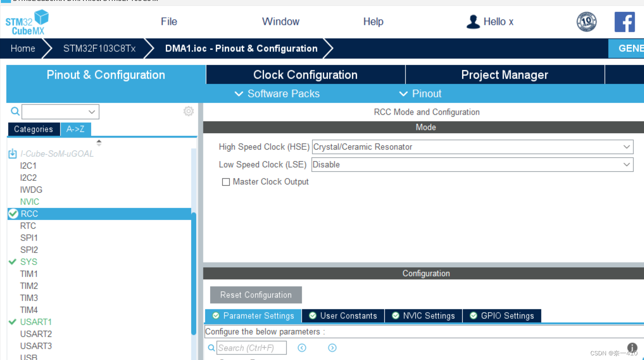This screenshot has height=360, width=644.
Task: Expand the Software Packs menu
Action: (x=277, y=94)
